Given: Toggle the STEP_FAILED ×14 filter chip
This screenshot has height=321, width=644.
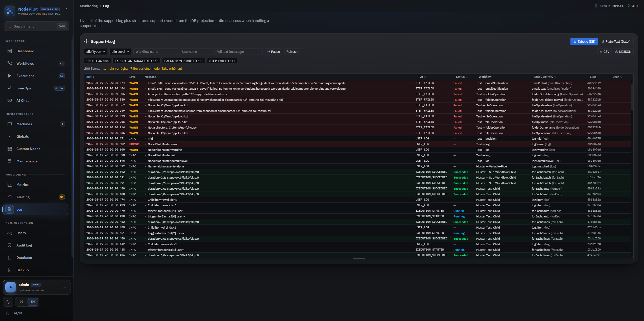Looking at the screenshot, I should coord(222,61).
